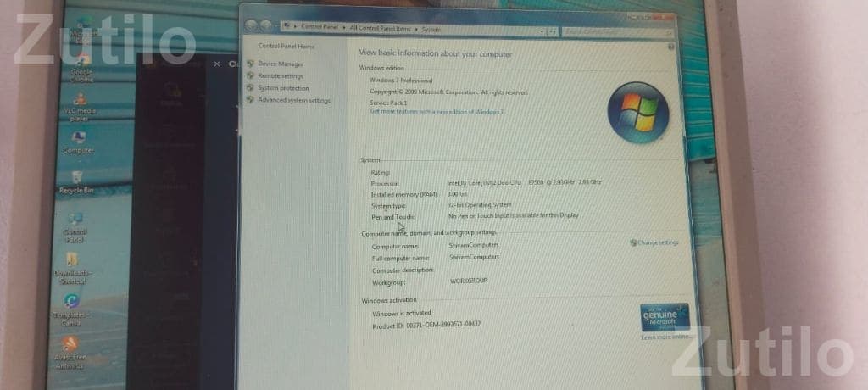The image size is (868, 390).
Task: Open the Control Panel desktop shortcut
Action: coord(75,227)
